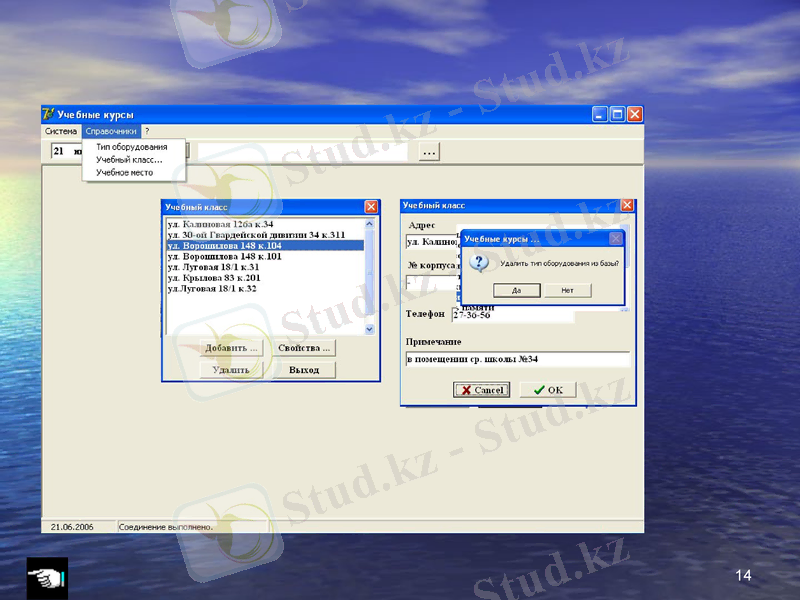Select ул. Ворошилова 148 к.101 in list
800x600 pixels.
click(x=224, y=256)
